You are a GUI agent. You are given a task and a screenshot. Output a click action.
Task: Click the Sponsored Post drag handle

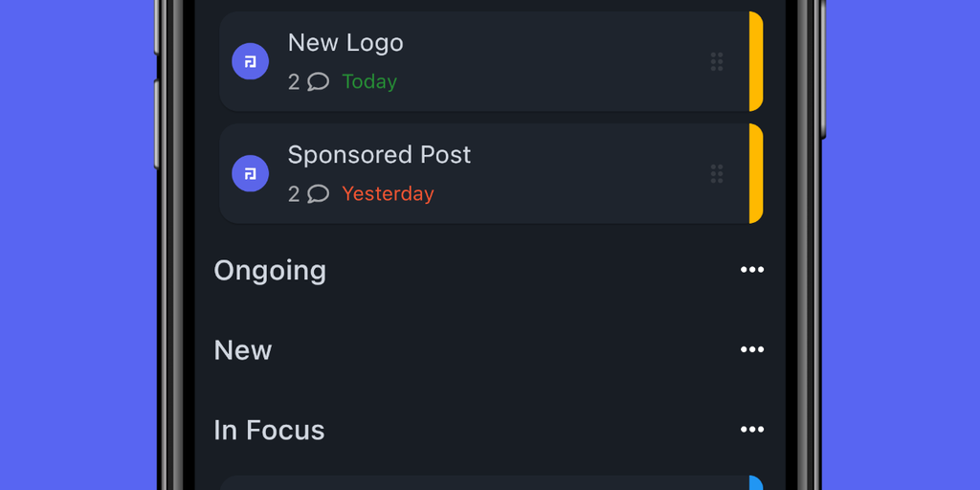717,173
